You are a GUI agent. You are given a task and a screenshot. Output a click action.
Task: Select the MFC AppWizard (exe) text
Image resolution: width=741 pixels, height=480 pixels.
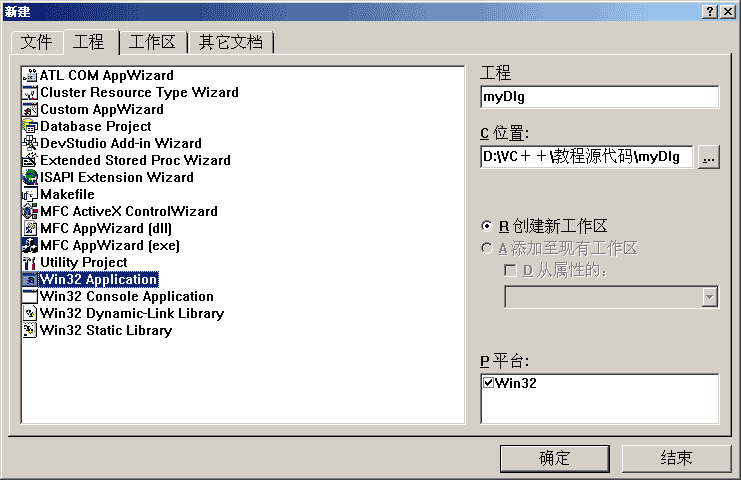(x=110, y=246)
